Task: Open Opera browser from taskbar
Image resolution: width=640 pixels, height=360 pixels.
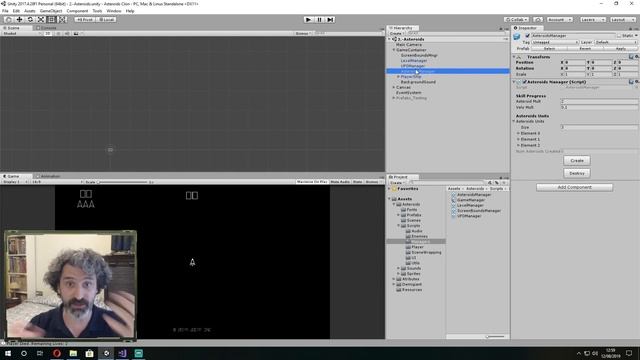Action: 57,353
